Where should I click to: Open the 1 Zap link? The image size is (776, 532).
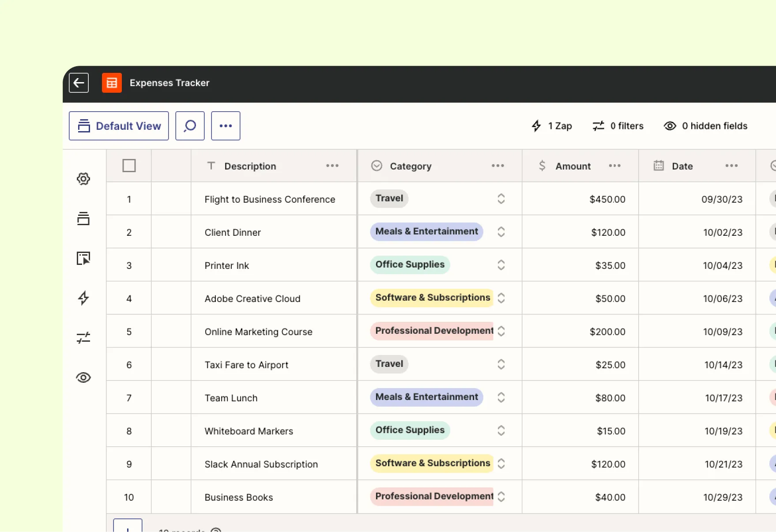[x=551, y=126]
